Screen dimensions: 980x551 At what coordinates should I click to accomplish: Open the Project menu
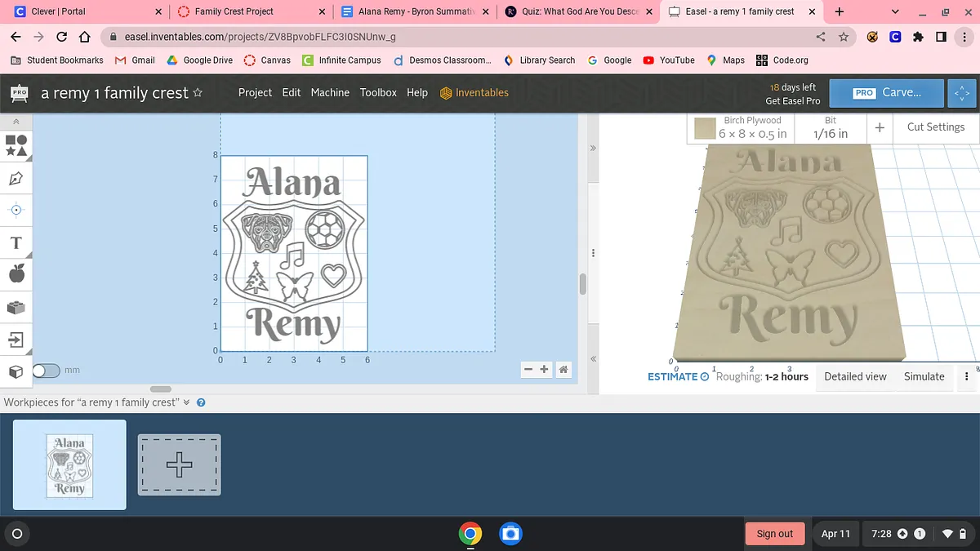pyautogui.click(x=255, y=93)
